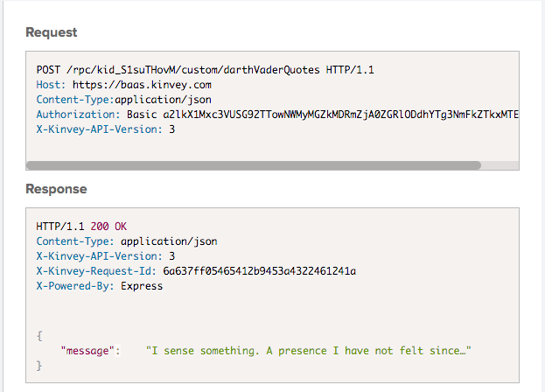Click the POST method keyword
Image resolution: width=545 pixels, height=392 pixels.
(x=48, y=69)
